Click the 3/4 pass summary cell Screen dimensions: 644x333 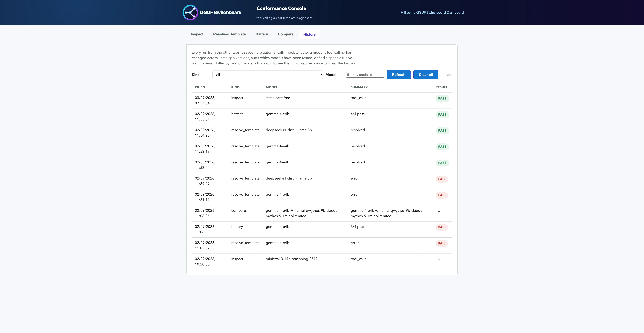357,227
